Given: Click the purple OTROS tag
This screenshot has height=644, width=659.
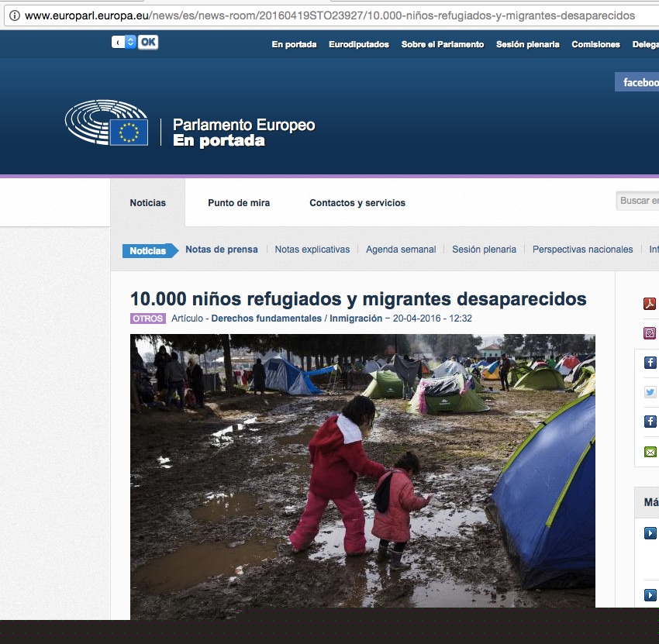Looking at the screenshot, I should pyautogui.click(x=148, y=319).
